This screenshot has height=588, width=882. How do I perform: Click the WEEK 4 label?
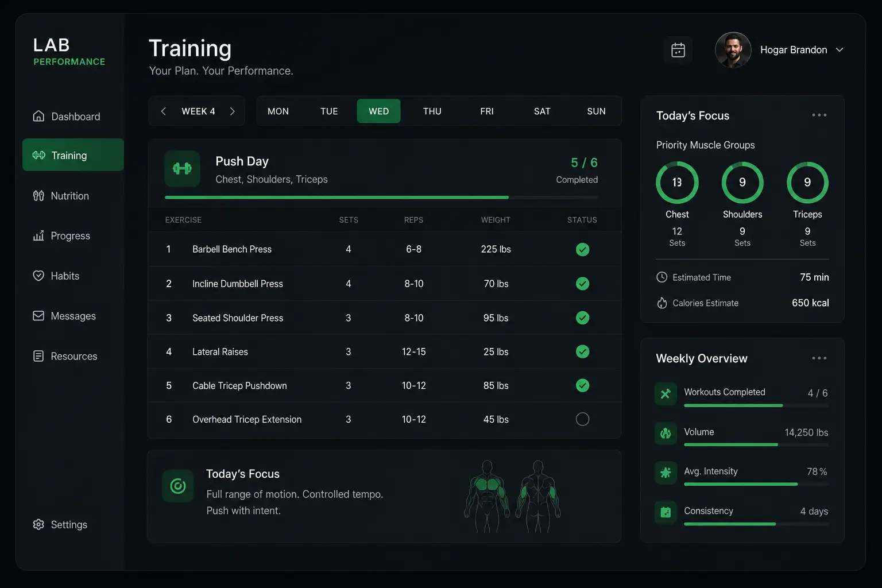(198, 111)
